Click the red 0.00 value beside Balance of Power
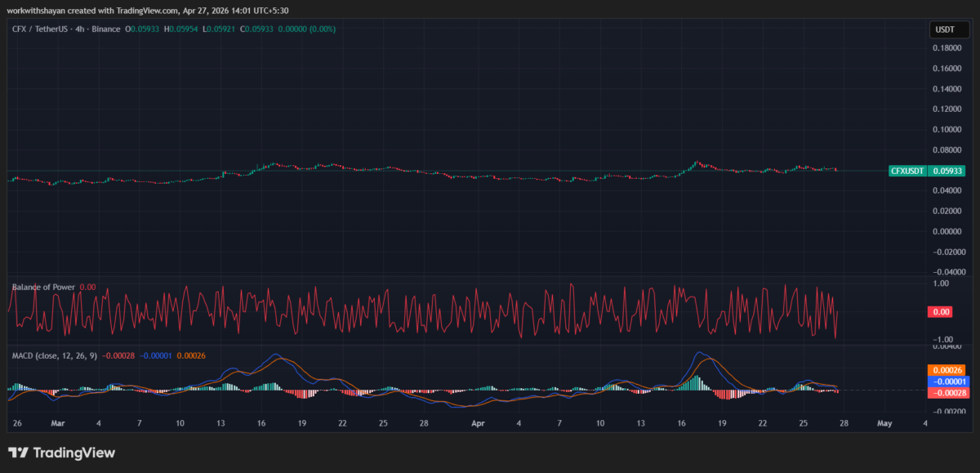This screenshot has width=980, height=473. (x=87, y=288)
